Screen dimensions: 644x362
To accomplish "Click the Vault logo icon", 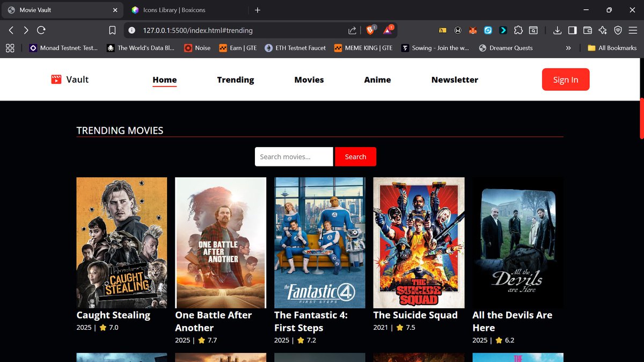I will click(56, 79).
